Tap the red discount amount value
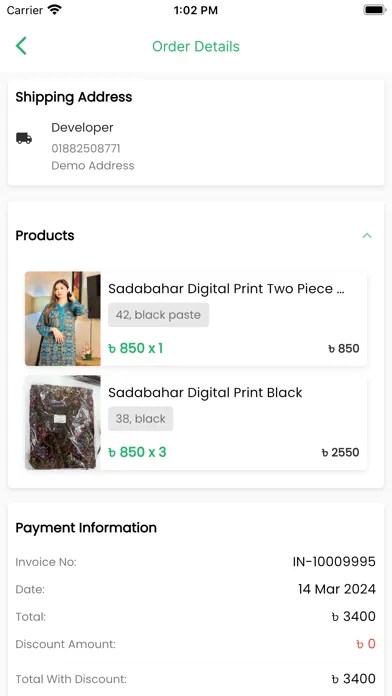 click(x=366, y=644)
